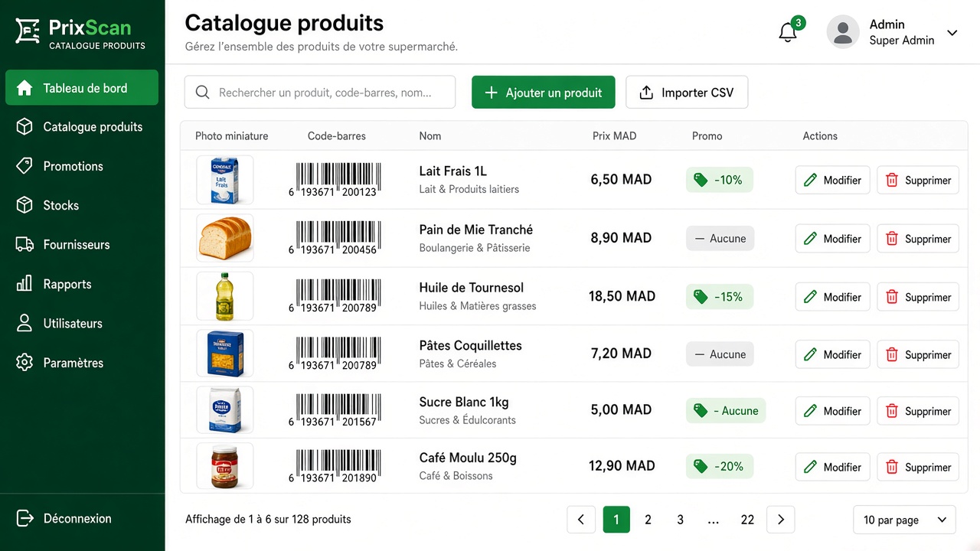
Task: Go to page 22
Action: coord(747,520)
